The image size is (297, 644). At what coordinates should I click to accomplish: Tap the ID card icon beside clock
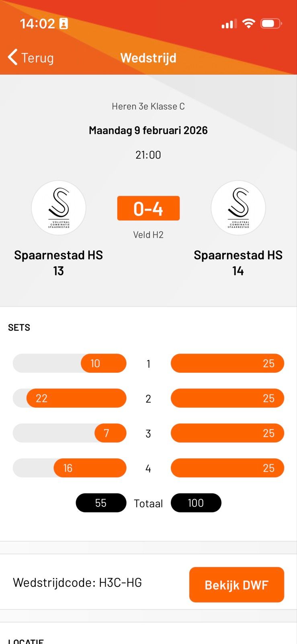point(63,23)
